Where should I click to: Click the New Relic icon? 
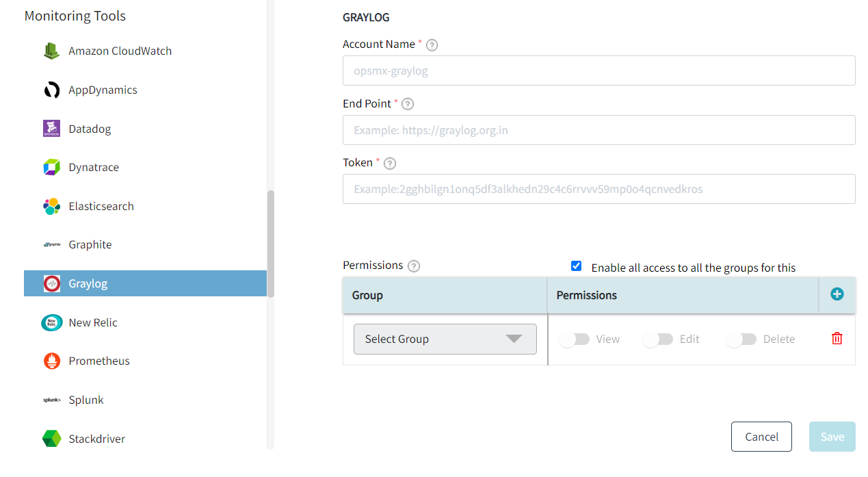tap(51, 322)
